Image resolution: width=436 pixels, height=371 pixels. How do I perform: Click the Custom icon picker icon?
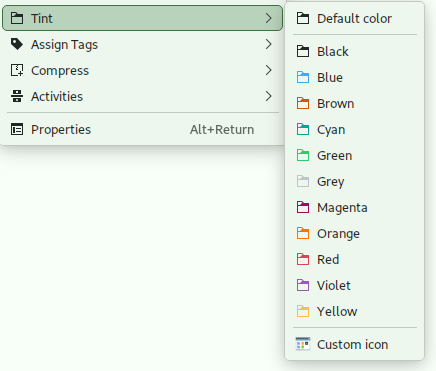pos(303,344)
